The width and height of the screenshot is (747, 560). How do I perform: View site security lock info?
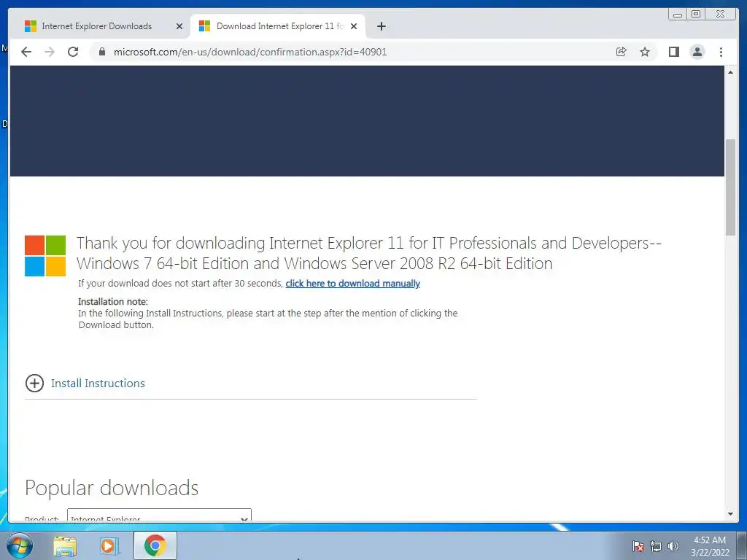coord(101,52)
